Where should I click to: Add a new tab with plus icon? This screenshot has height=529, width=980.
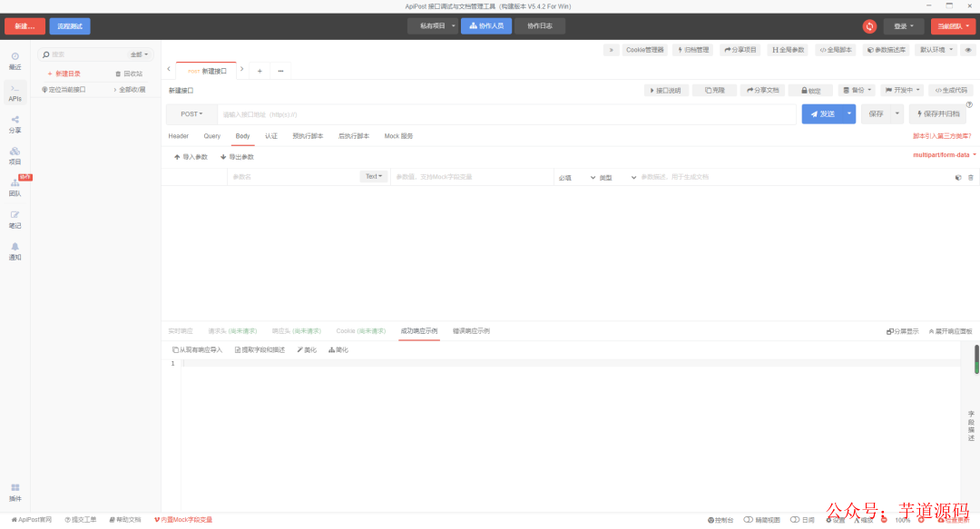pyautogui.click(x=260, y=71)
